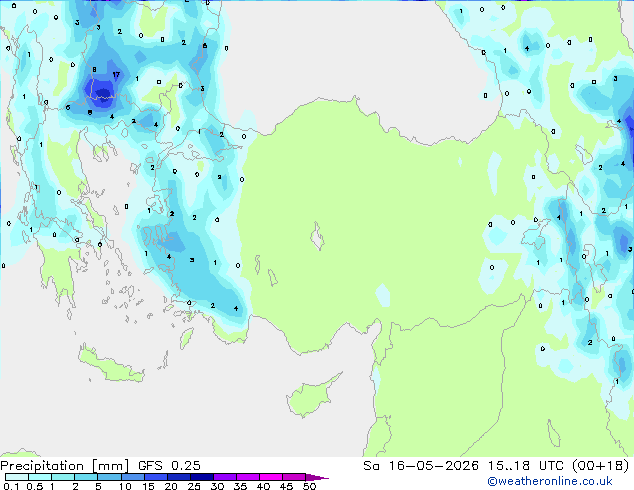The width and height of the screenshot is (634, 490).
Task: Pick the 20–25 mm legend swatch
Action: [178, 477]
